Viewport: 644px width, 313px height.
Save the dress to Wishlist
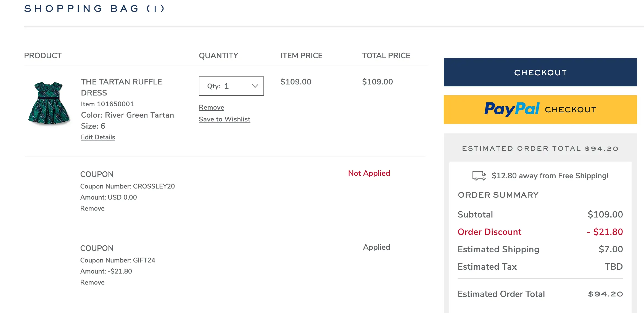[x=224, y=119]
